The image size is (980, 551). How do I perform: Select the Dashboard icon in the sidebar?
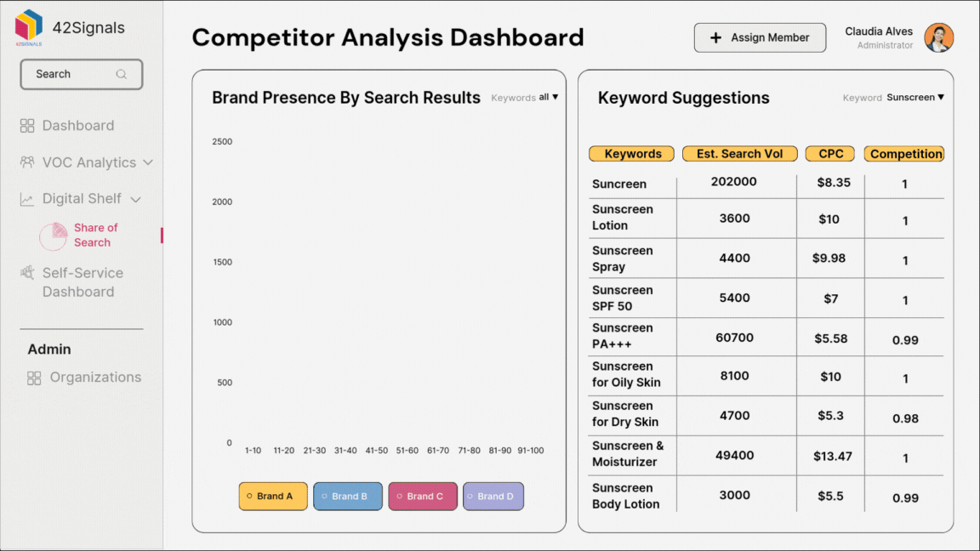[26, 125]
